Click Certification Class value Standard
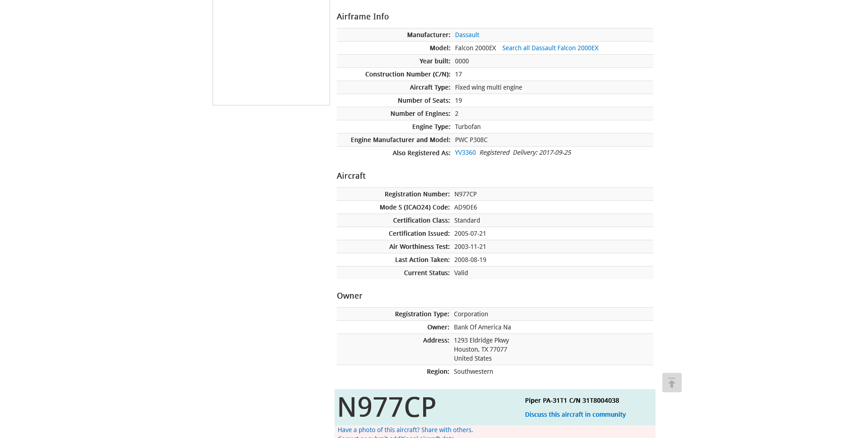The height and width of the screenshot is (438, 868). point(467,220)
